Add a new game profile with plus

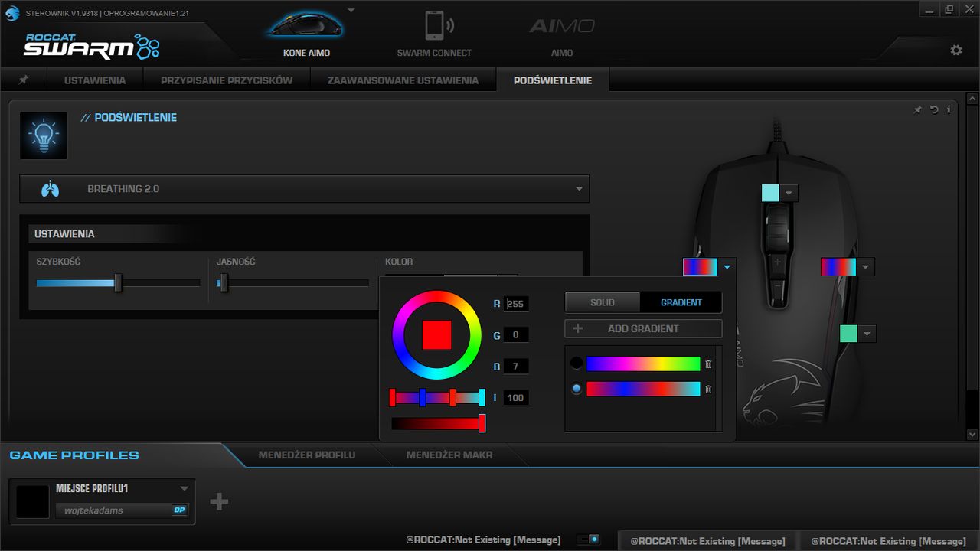tap(219, 501)
